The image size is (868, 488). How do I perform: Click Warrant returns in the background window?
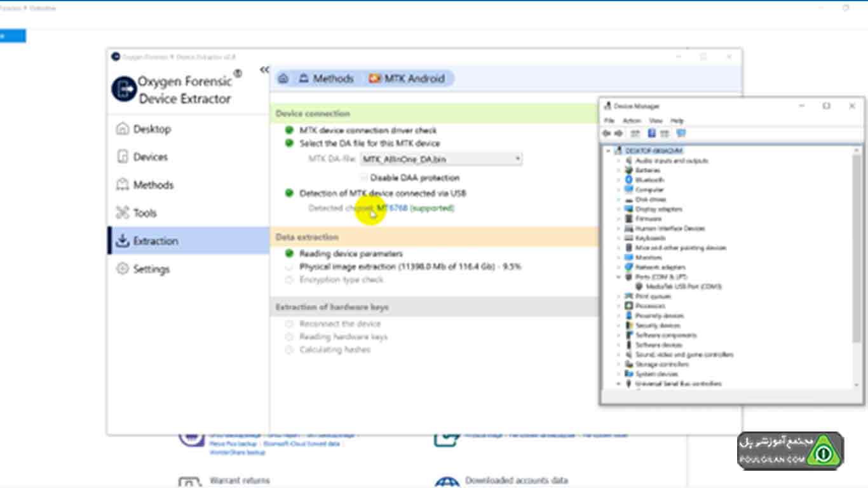[x=240, y=480]
